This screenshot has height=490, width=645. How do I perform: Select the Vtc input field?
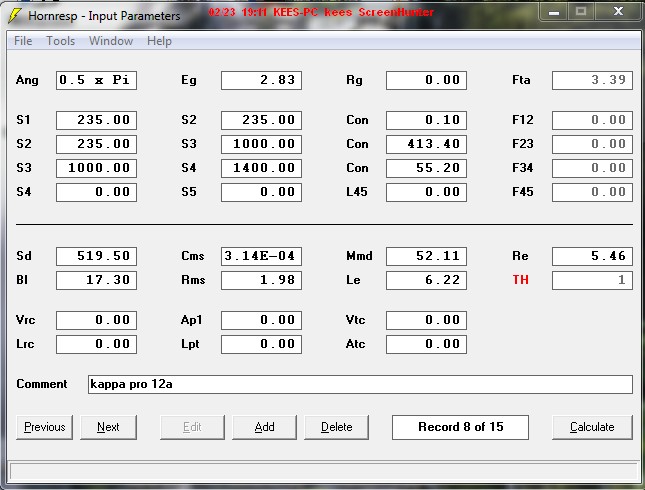pyautogui.click(x=426, y=320)
